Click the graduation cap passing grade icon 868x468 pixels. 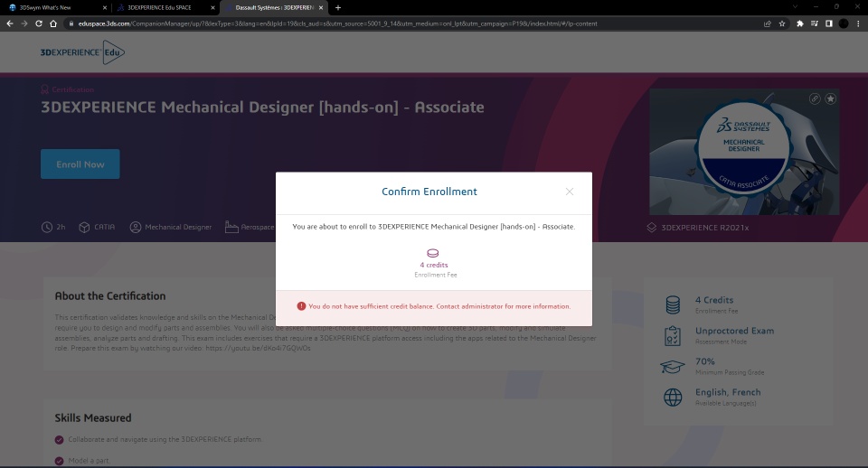pos(673,367)
